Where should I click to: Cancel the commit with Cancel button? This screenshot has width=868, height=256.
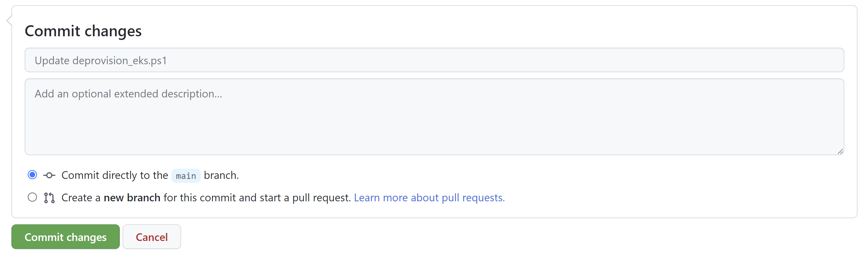click(x=152, y=237)
